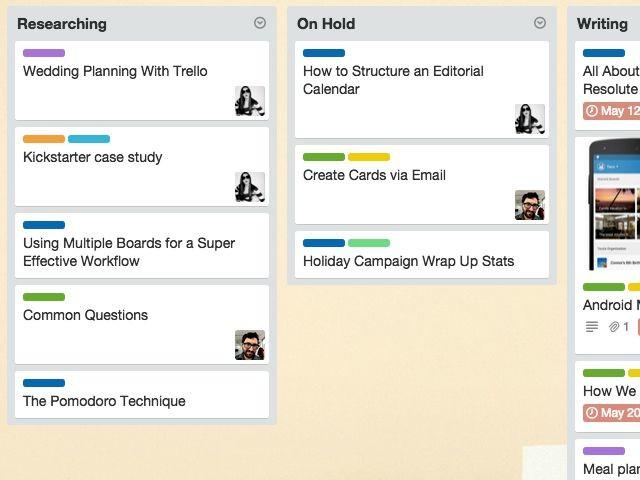This screenshot has height=480, width=640.
Task: Open the Researching list actions menu
Action: 260,23
